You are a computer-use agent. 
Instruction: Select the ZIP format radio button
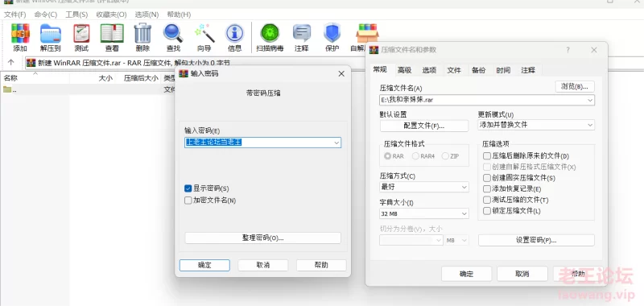pos(445,156)
